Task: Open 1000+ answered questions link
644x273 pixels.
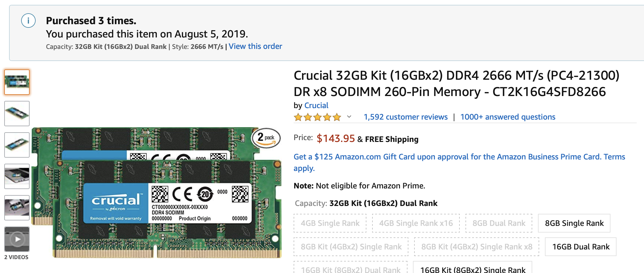Action: pos(507,117)
